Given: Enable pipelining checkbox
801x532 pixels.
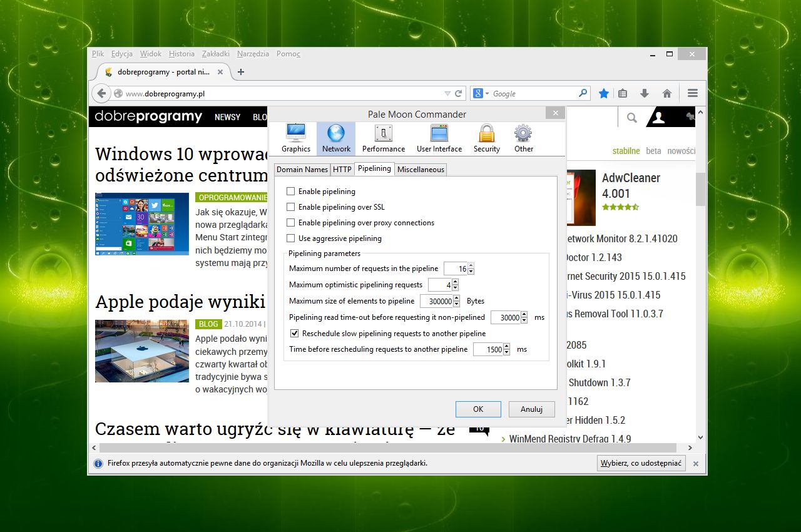Looking at the screenshot, I should point(290,192).
